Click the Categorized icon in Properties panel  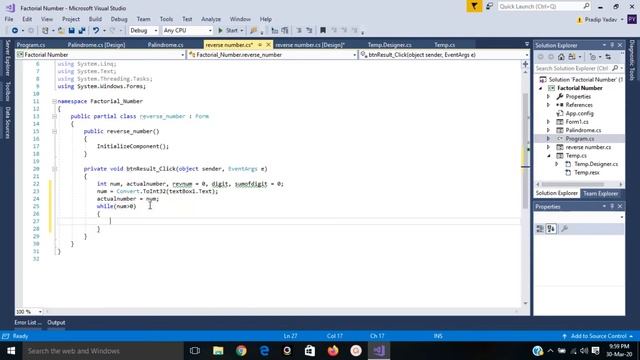(x=540, y=229)
